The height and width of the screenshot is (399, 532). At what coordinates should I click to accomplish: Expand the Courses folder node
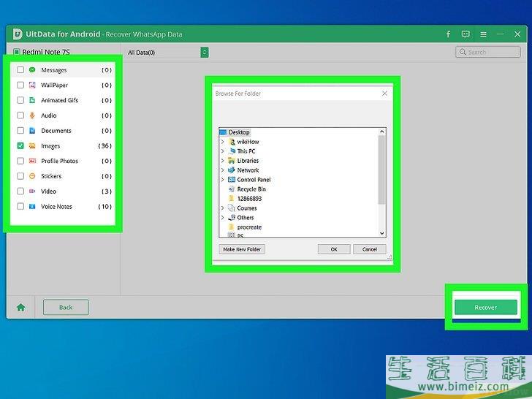click(223, 208)
